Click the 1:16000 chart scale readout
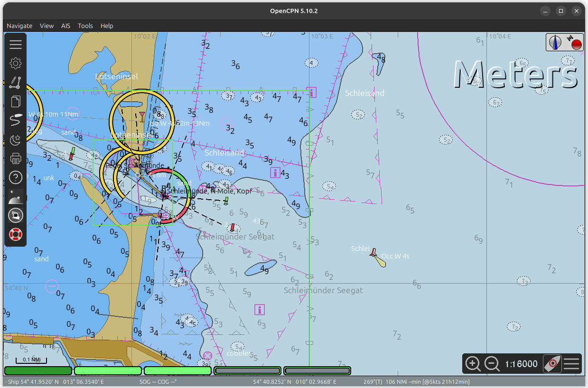588x388 pixels. 521,364
